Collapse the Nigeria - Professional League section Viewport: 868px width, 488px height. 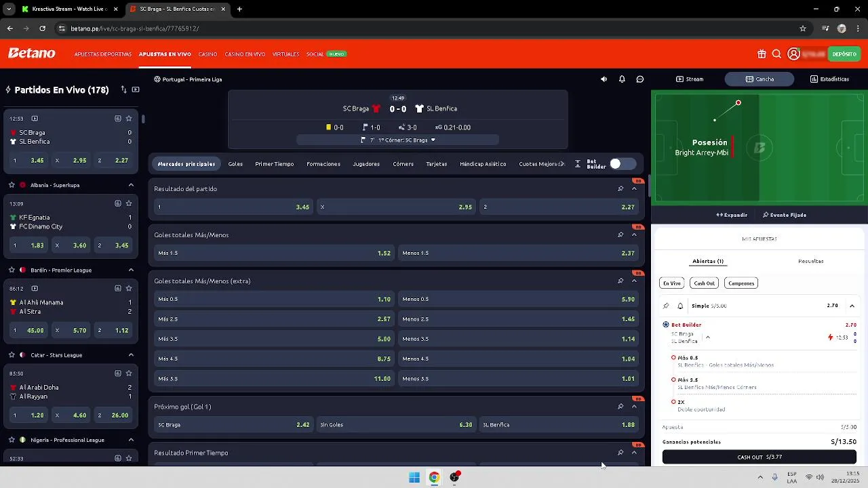131,440
